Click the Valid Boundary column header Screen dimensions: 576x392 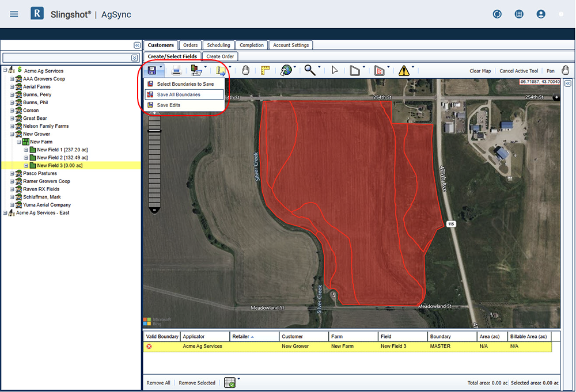click(x=162, y=336)
